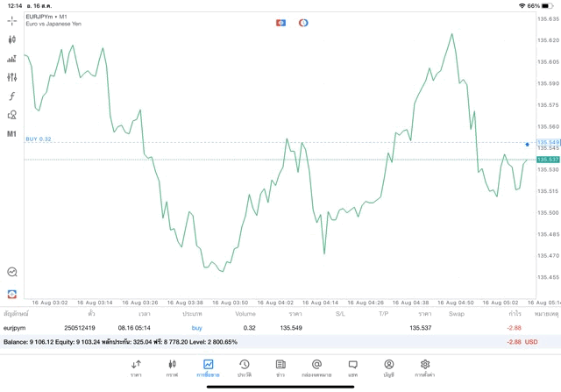Viewport: 561px width, 392px height.
Task: Open the drawing objects shapes icon
Action: (x=11, y=115)
